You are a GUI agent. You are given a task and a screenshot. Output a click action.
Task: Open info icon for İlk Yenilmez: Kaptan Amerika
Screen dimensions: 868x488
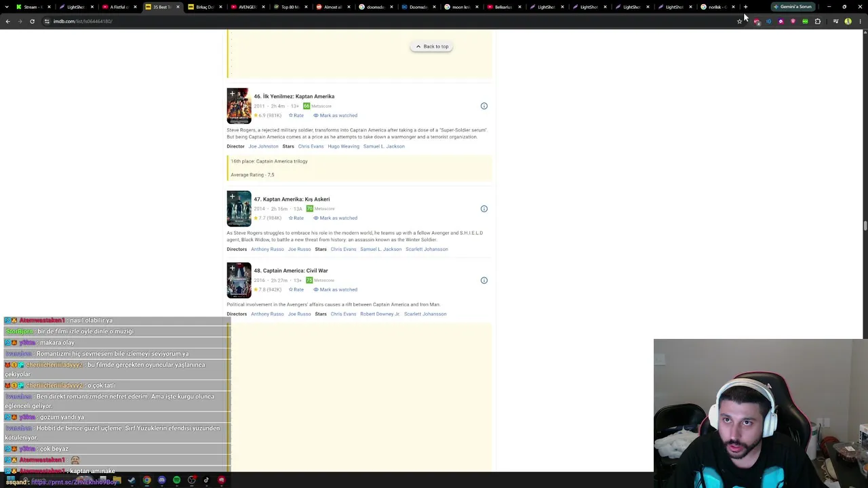pos(484,106)
